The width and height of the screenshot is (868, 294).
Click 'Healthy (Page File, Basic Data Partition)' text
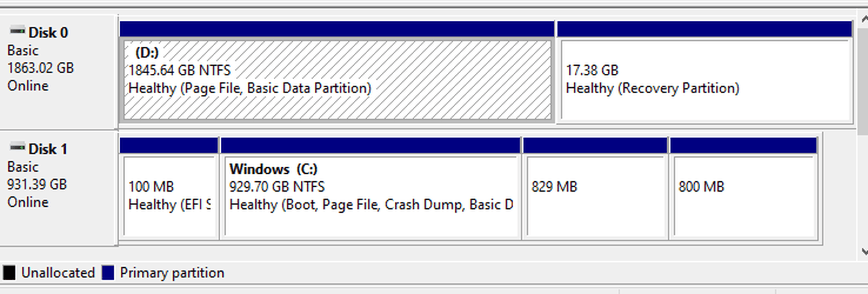tap(250, 88)
